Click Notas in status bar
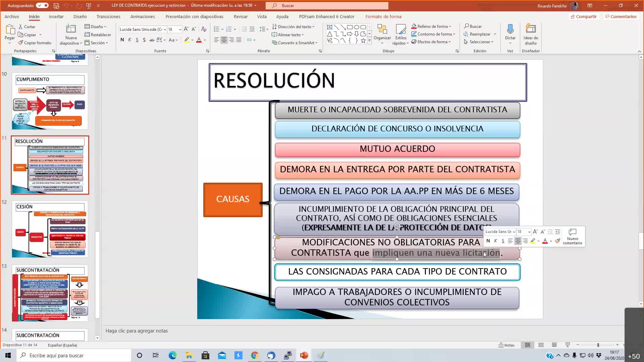644x362 pixels. click(x=506, y=345)
